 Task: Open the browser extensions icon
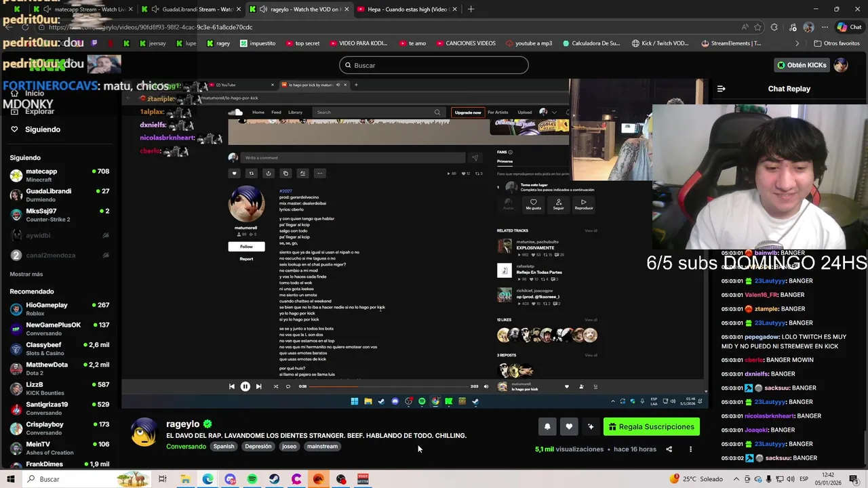coord(775,27)
